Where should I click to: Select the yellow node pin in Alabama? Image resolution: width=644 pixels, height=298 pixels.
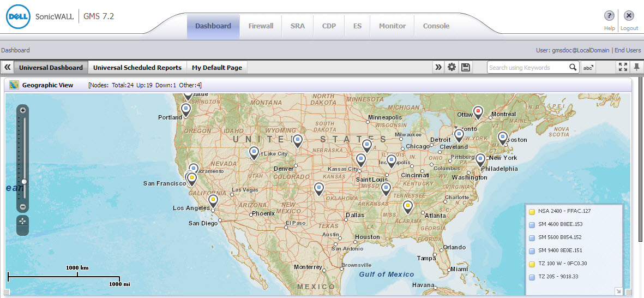tap(407, 207)
